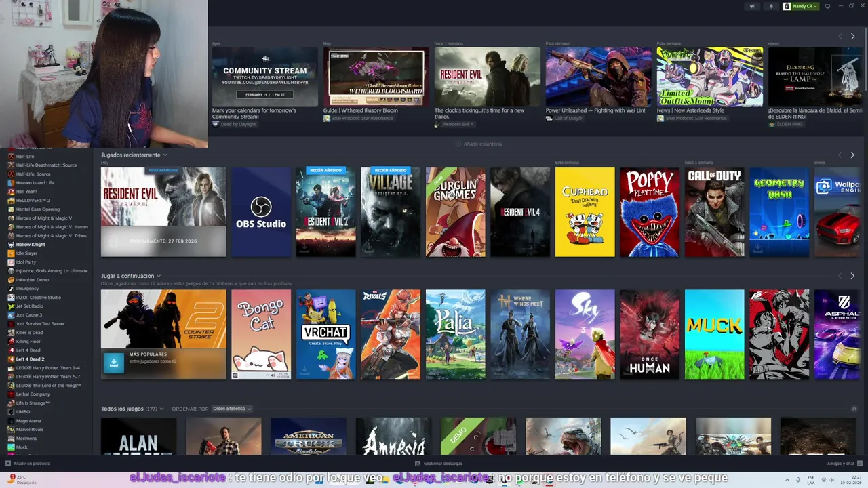Select Palia cover
The height and width of the screenshot is (488, 868).
(455, 334)
